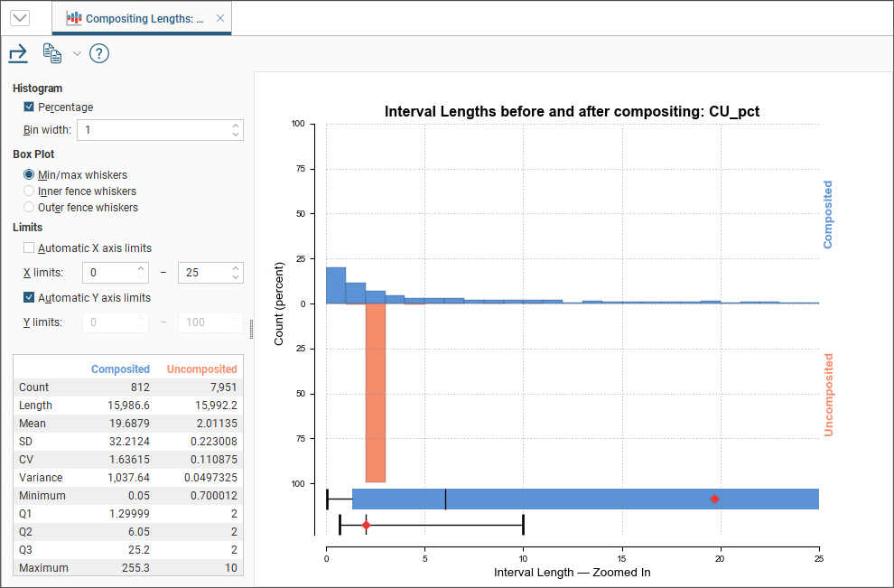This screenshot has width=894, height=588.
Task: Open the tab list dropdown chevron
Action: 19,18
